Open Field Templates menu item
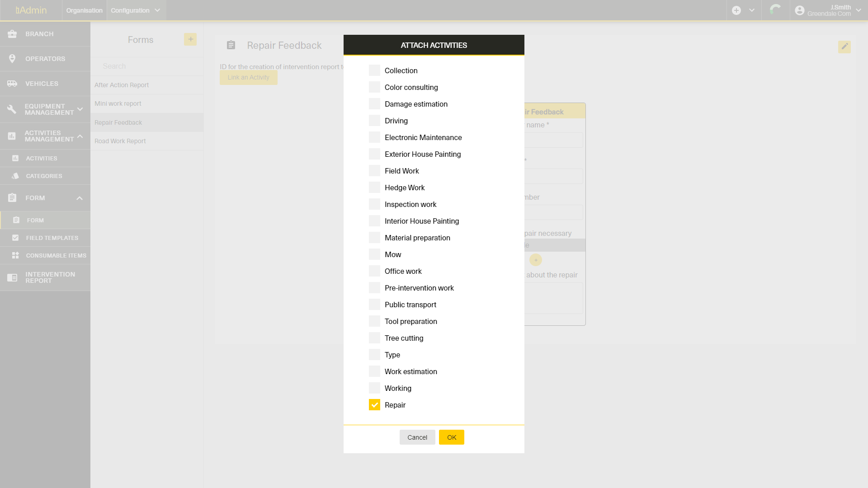Viewport: 868px width, 488px height. [x=52, y=238]
